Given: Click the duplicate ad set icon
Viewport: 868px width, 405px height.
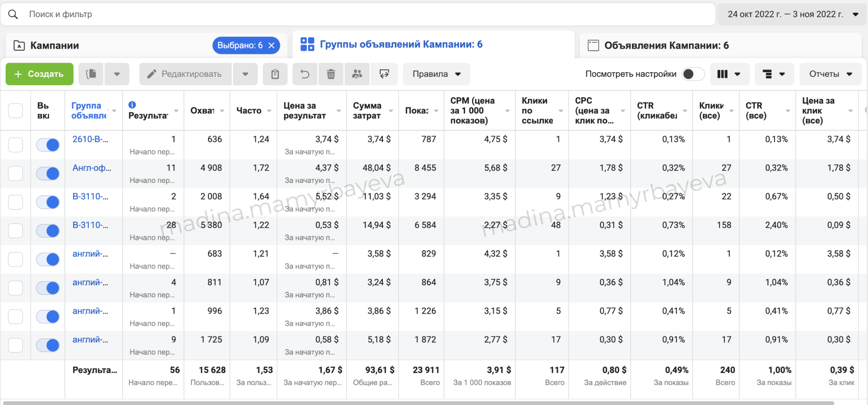Looking at the screenshot, I should click(x=91, y=74).
